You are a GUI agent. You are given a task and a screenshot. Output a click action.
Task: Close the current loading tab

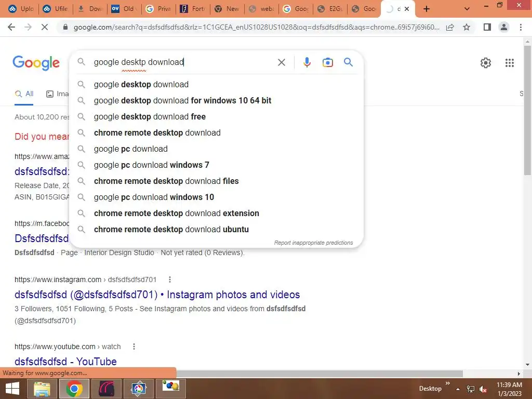(407, 9)
